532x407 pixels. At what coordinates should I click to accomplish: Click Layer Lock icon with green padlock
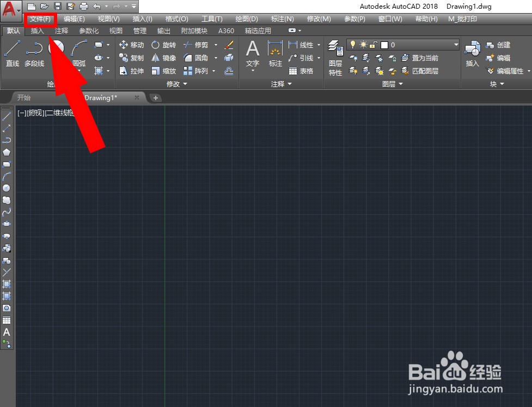(x=393, y=58)
